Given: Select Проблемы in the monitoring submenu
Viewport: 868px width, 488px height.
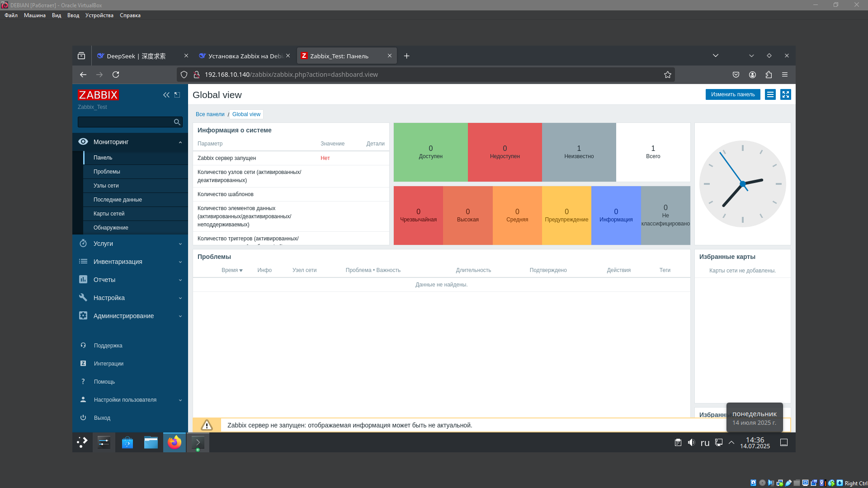Looking at the screenshot, I should (x=107, y=172).
